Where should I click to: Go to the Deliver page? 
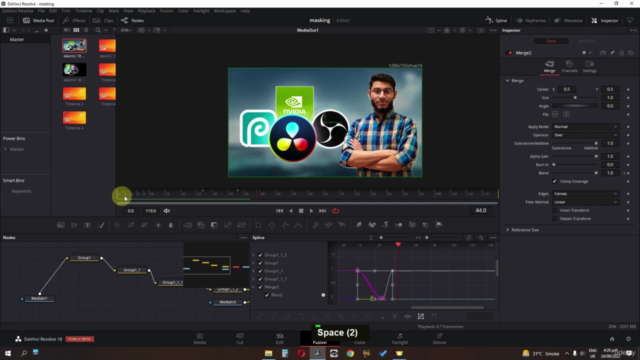coord(440,338)
